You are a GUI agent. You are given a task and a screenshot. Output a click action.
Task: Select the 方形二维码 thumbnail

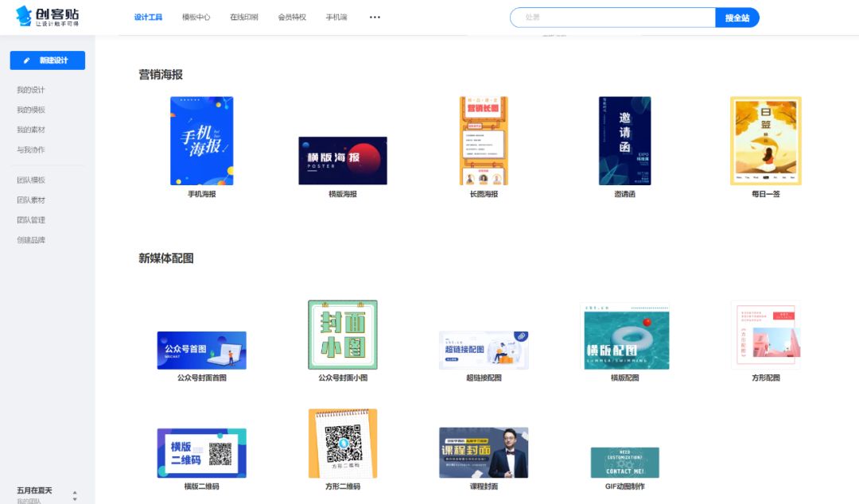click(343, 444)
